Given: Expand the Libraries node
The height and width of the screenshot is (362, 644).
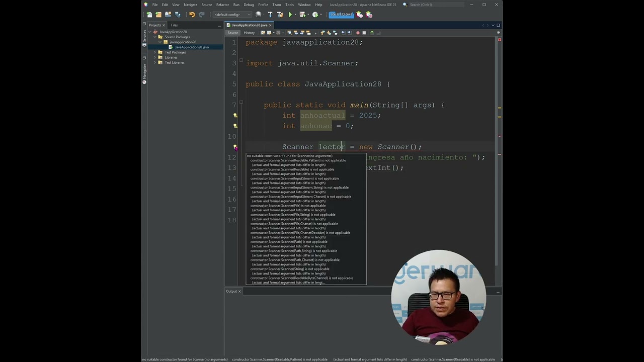Looking at the screenshot, I should tap(154, 57).
